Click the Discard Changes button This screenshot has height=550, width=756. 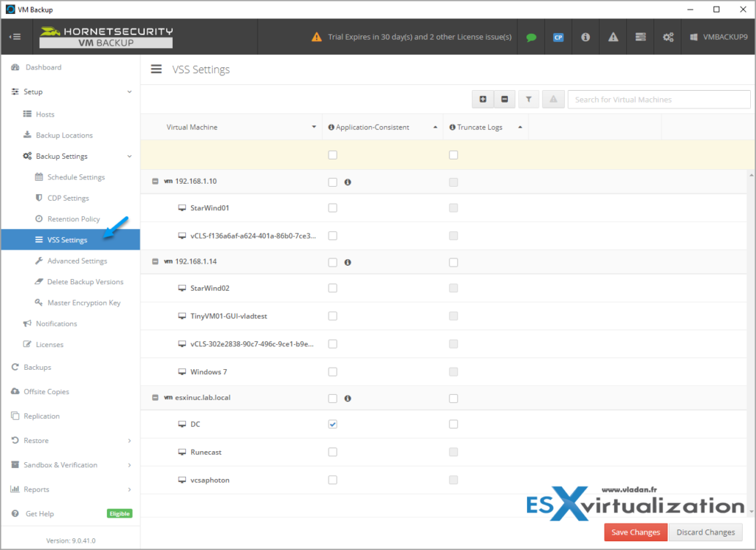pyautogui.click(x=706, y=532)
